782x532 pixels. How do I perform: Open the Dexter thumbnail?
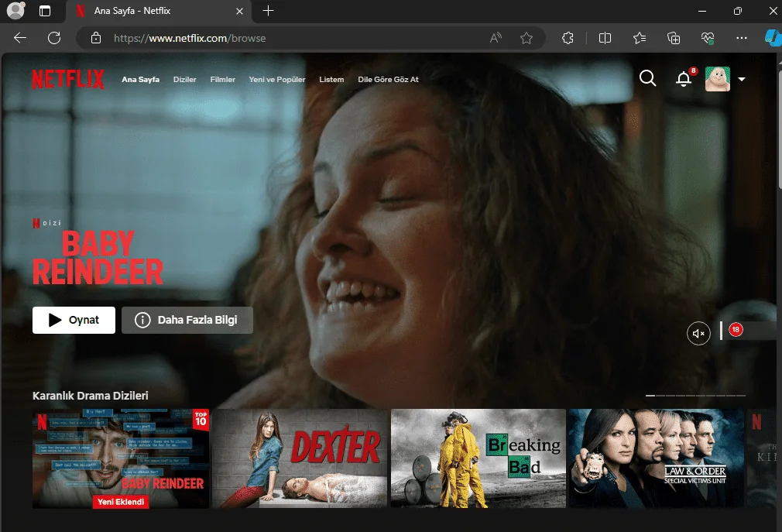click(x=299, y=458)
